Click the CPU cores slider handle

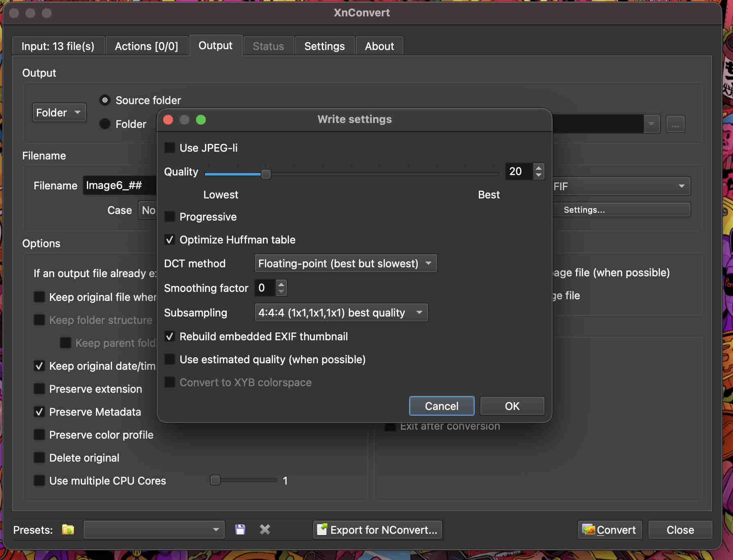coord(215,480)
